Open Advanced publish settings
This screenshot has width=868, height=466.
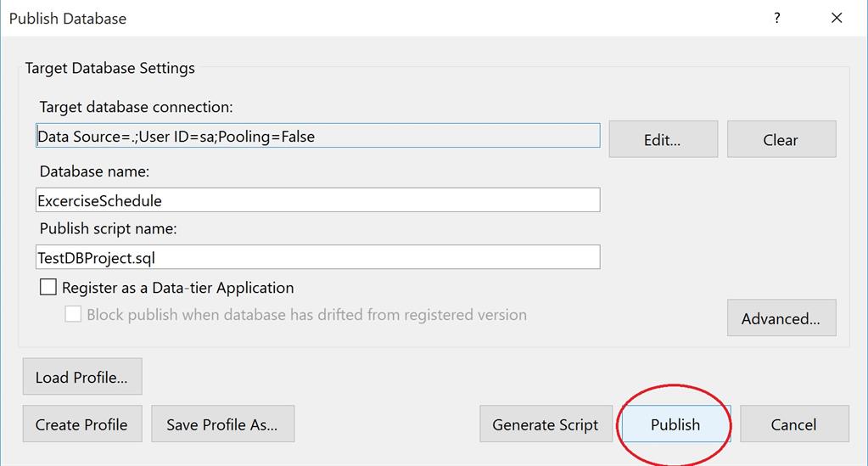[781, 318]
